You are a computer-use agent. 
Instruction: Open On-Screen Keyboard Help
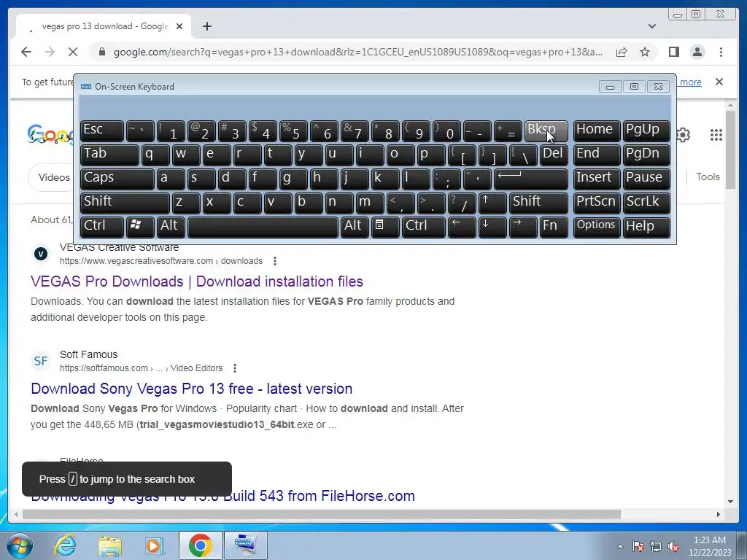click(646, 227)
